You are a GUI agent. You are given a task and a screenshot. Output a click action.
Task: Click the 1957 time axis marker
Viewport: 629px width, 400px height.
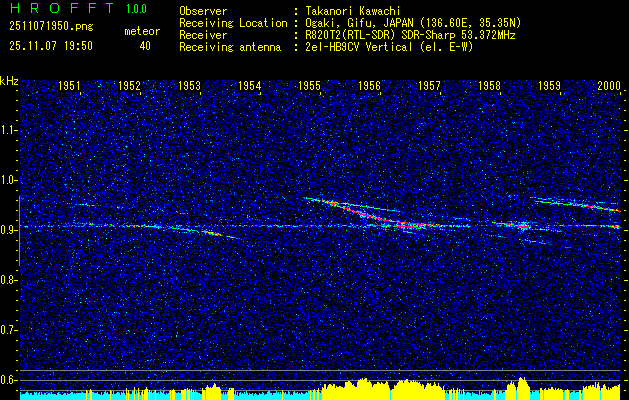coord(430,85)
